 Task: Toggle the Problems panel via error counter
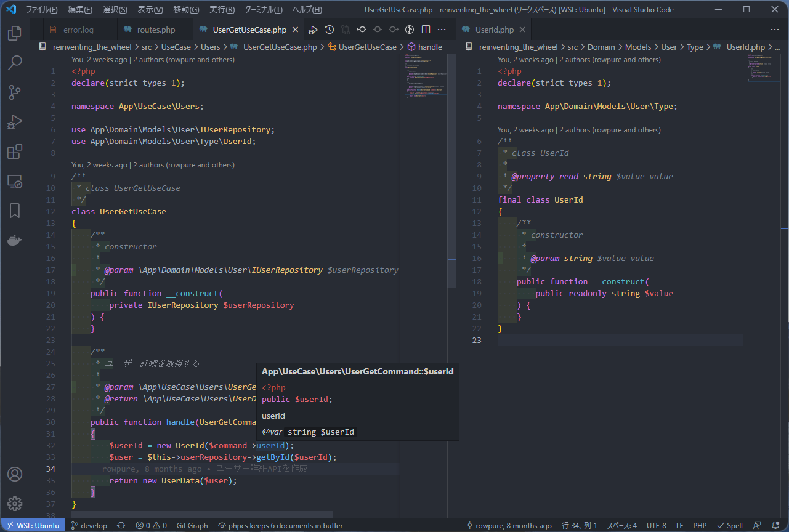tap(148, 525)
